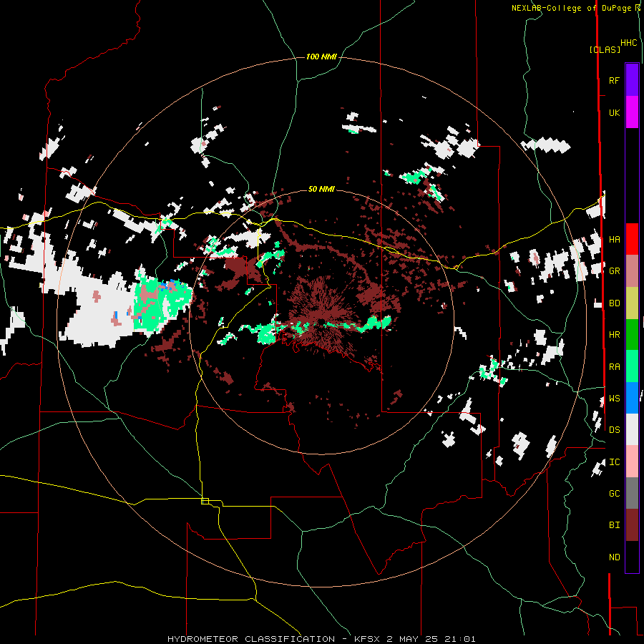Click the GC gray legend swatch
The width and height of the screenshot is (644, 644).
[x=632, y=493]
